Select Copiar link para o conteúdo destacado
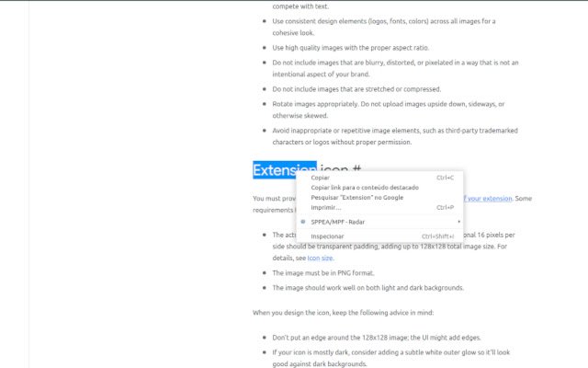 379,188
